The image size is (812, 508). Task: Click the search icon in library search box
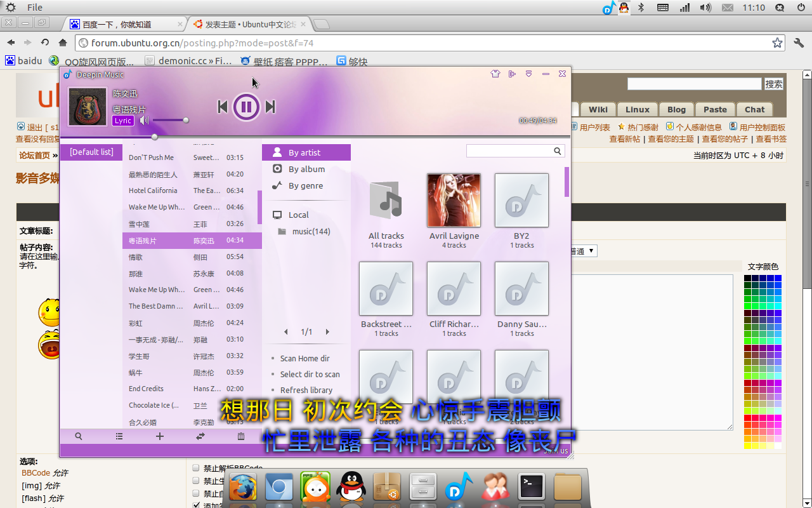(x=558, y=151)
